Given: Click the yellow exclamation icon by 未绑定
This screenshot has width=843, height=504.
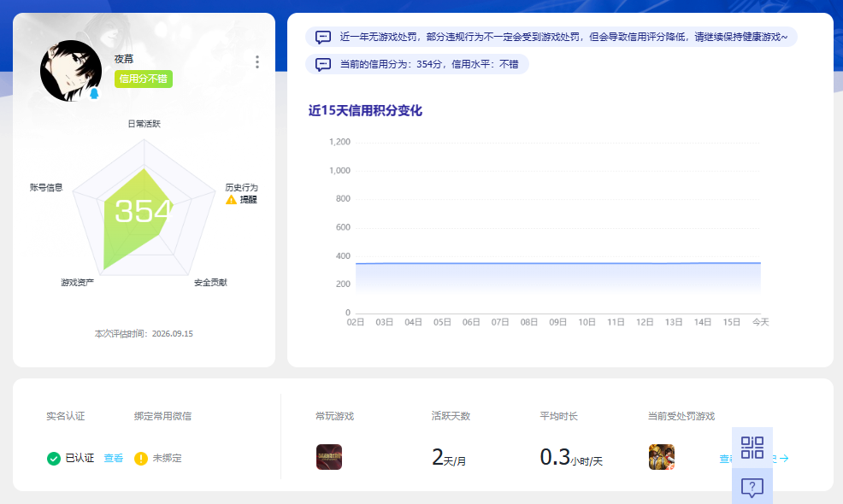Looking at the screenshot, I should (x=141, y=459).
